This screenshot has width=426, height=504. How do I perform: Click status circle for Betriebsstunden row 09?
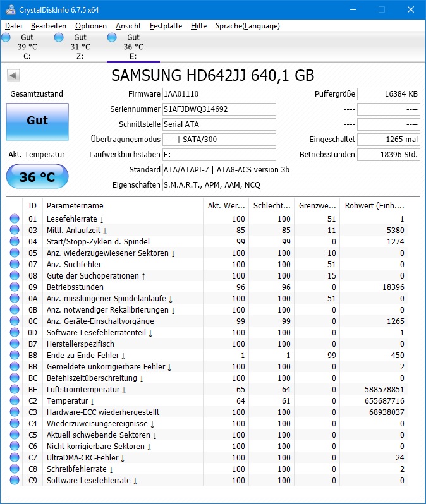(15, 287)
